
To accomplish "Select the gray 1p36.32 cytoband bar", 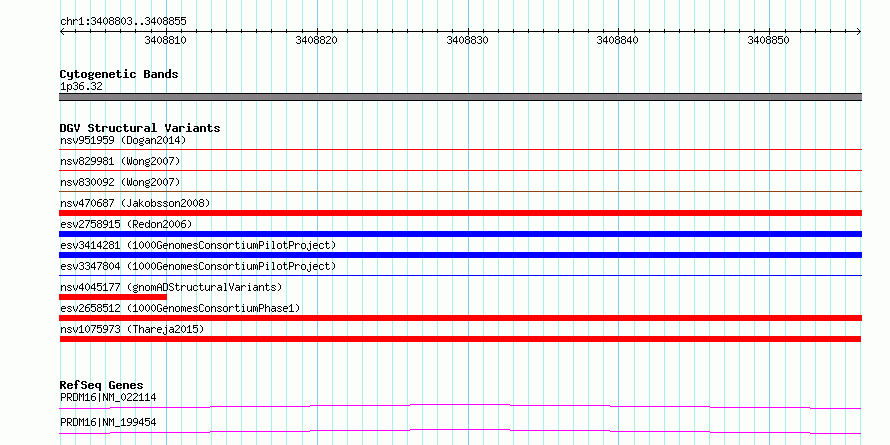I will (460, 97).
